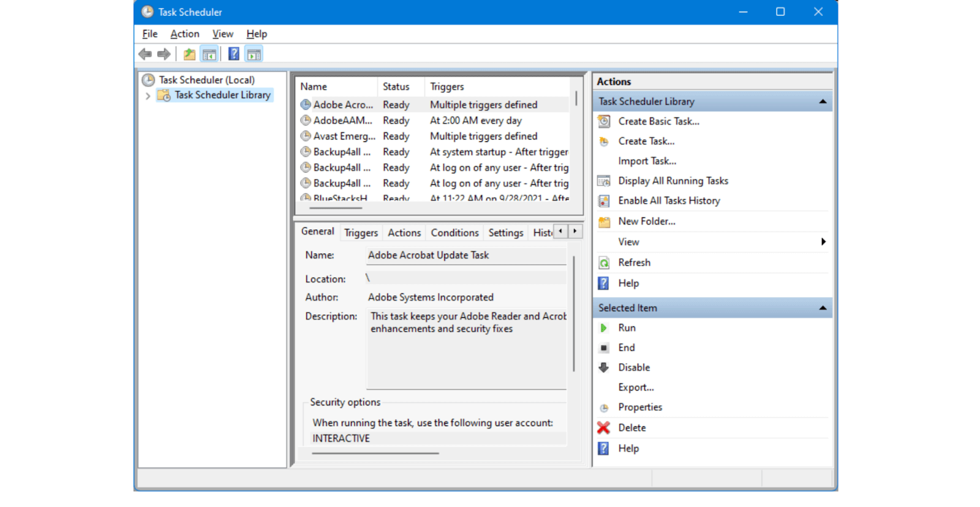Click the red Delete X icon
This screenshot has height=507, width=980.
click(x=603, y=428)
